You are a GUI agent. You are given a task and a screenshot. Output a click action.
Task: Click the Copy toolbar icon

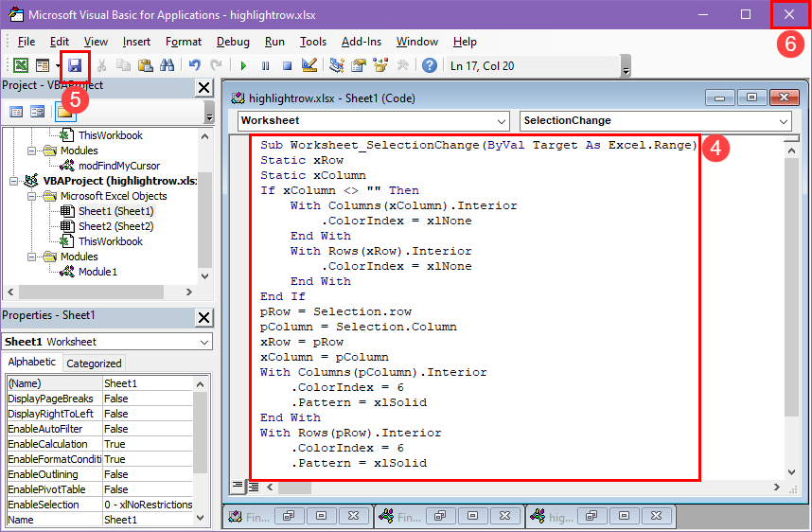[x=123, y=65]
